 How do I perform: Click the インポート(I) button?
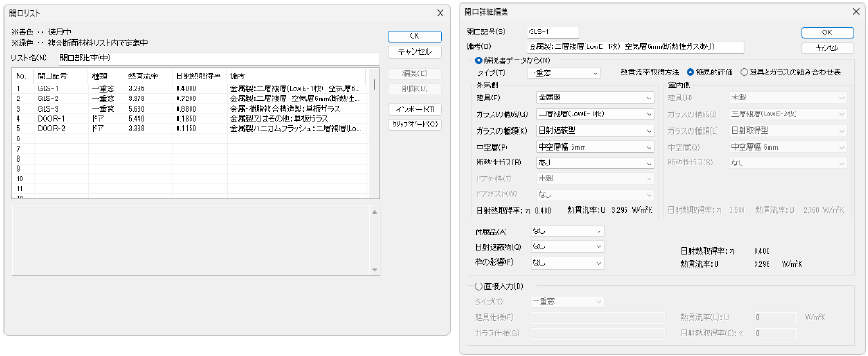[415, 109]
